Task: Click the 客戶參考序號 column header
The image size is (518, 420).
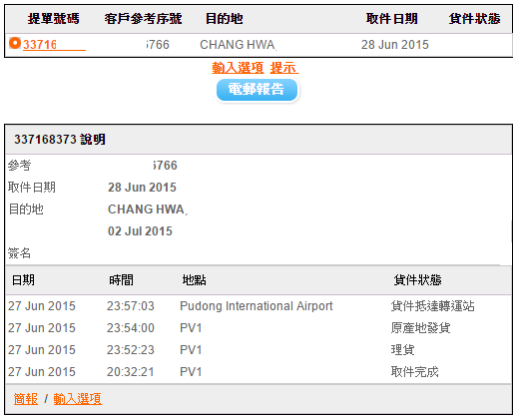Action: coord(143,19)
